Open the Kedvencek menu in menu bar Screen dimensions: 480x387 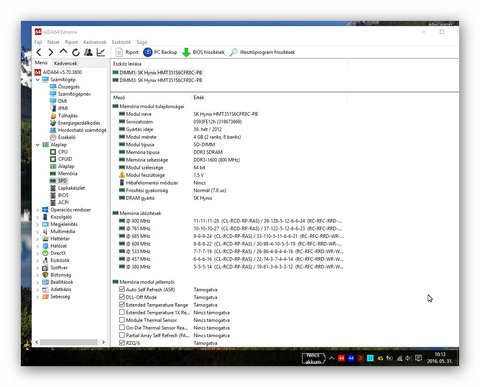(95, 42)
